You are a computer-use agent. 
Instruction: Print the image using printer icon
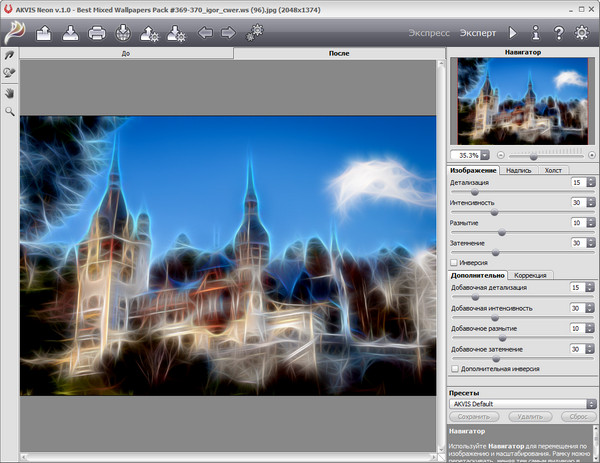pos(97,33)
